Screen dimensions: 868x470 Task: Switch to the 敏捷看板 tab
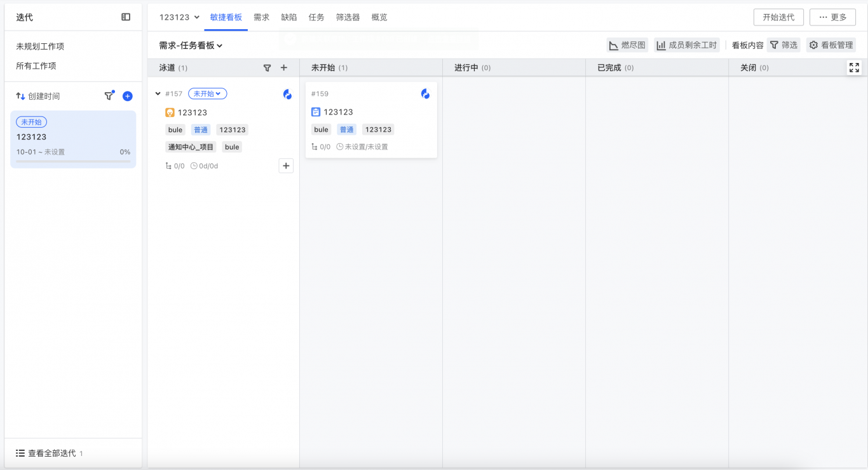tap(226, 17)
